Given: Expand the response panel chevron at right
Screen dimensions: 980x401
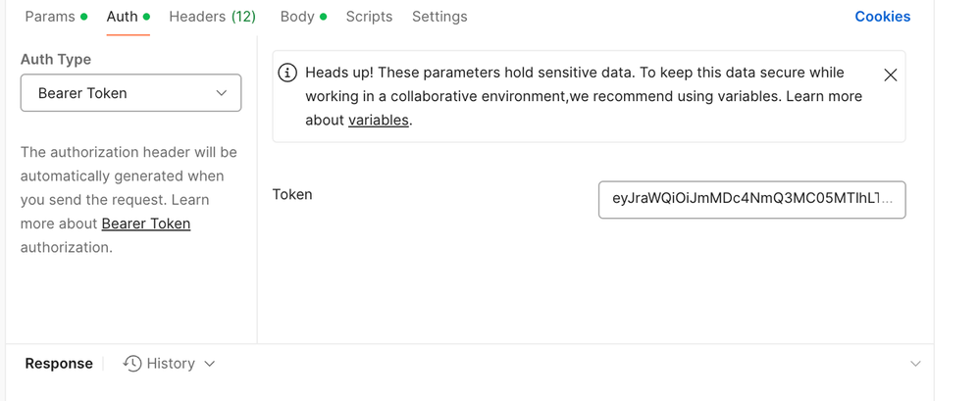Looking at the screenshot, I should pyautogui.click(x=915, y=364).
